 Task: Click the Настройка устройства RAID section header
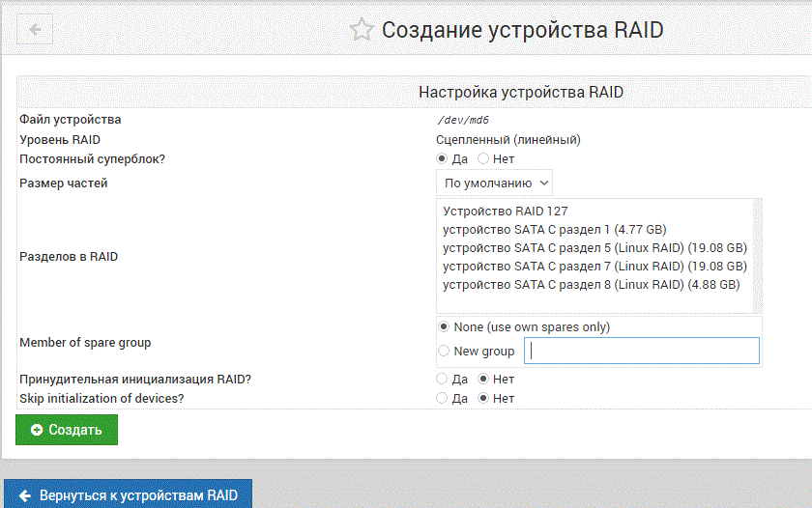pyautogui.click(x=520, y=92)
